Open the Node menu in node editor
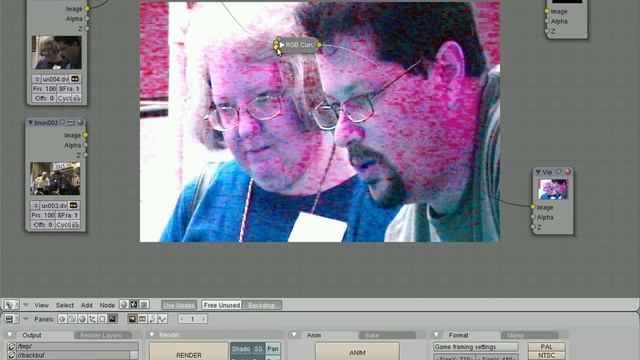This screenshot has width=640, height=360. tap(107, 305)
